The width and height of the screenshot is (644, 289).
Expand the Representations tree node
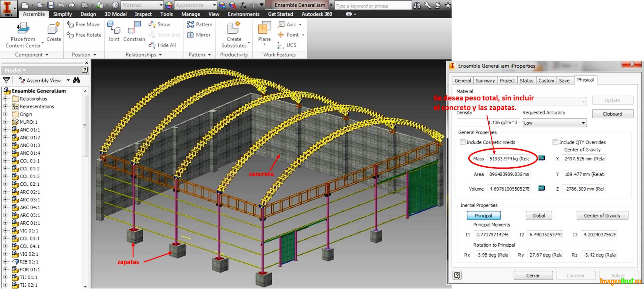5,106
